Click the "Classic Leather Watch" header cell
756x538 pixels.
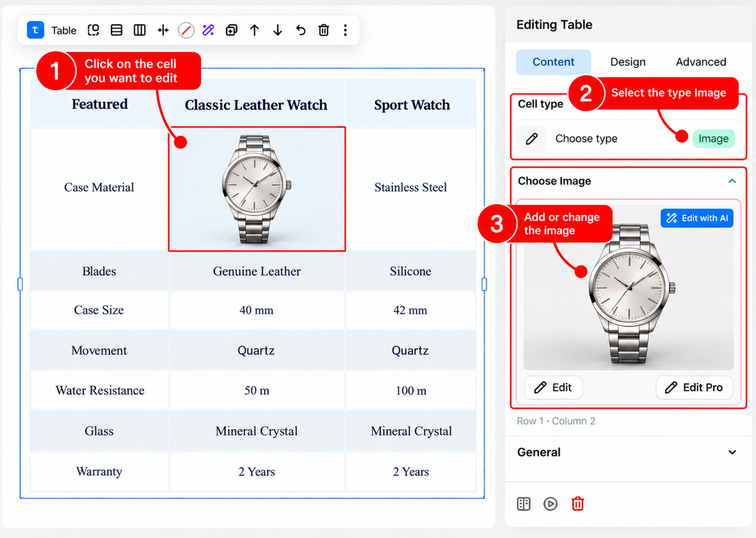256,105
